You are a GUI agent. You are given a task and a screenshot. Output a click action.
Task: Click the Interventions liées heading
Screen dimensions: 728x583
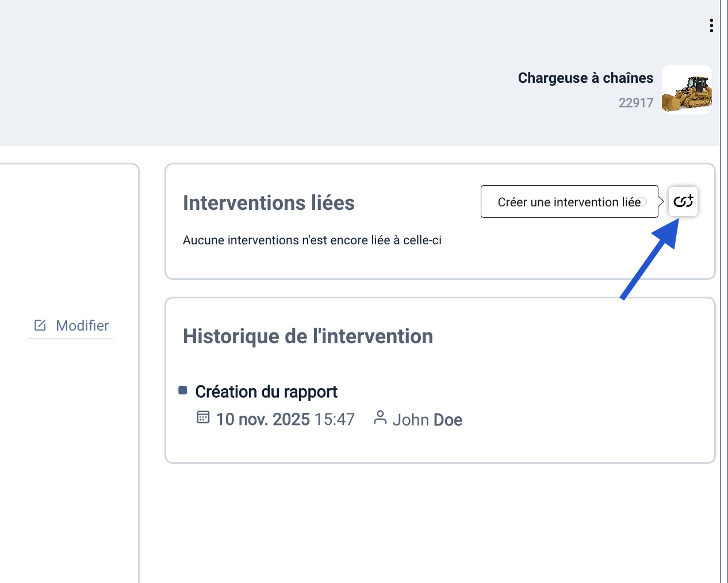click(x=269, y=203)
